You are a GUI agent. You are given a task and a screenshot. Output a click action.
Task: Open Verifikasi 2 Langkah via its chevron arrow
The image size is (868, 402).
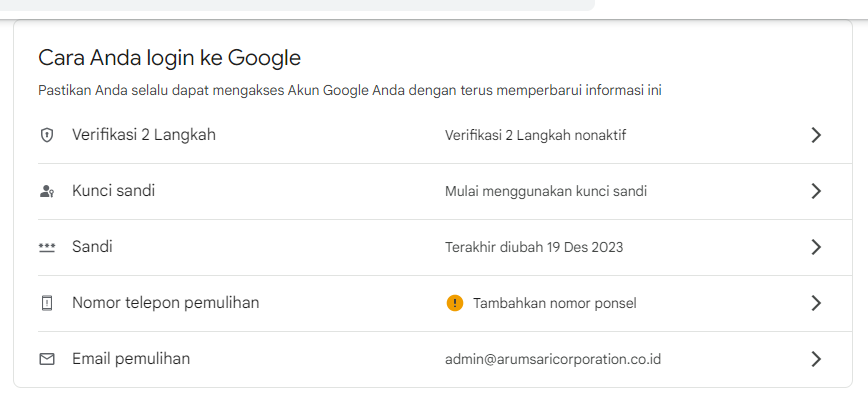pos(816,135)
